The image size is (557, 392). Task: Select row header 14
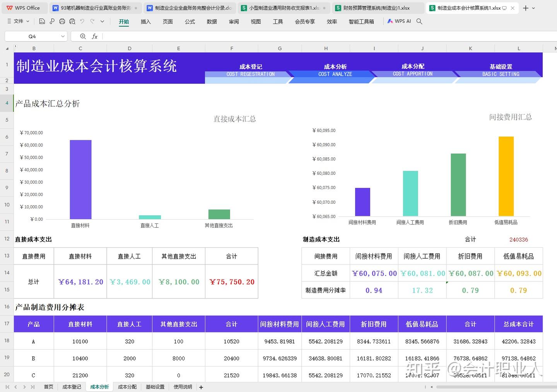[7, 273]
